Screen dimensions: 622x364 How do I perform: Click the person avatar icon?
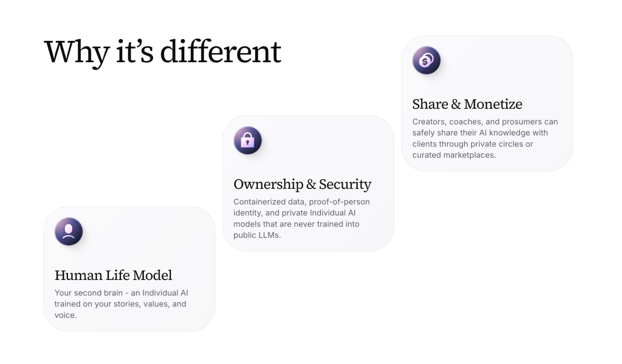point(69,232)
